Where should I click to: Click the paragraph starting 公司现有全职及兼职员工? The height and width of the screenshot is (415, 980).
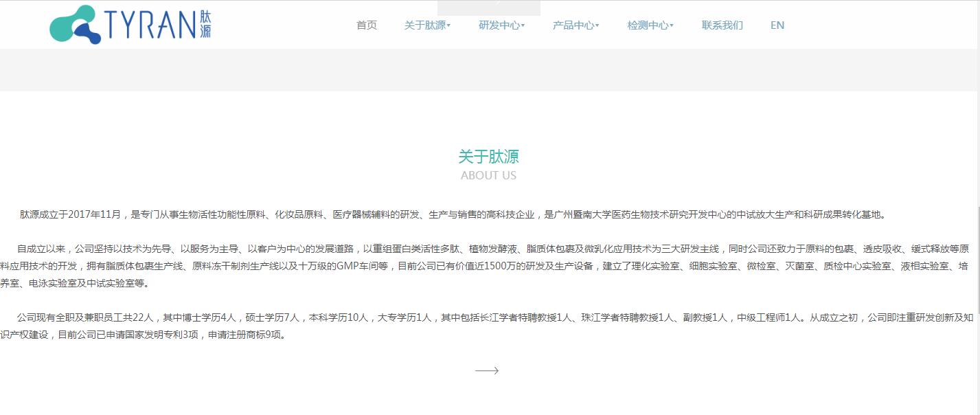coord(481,326)
